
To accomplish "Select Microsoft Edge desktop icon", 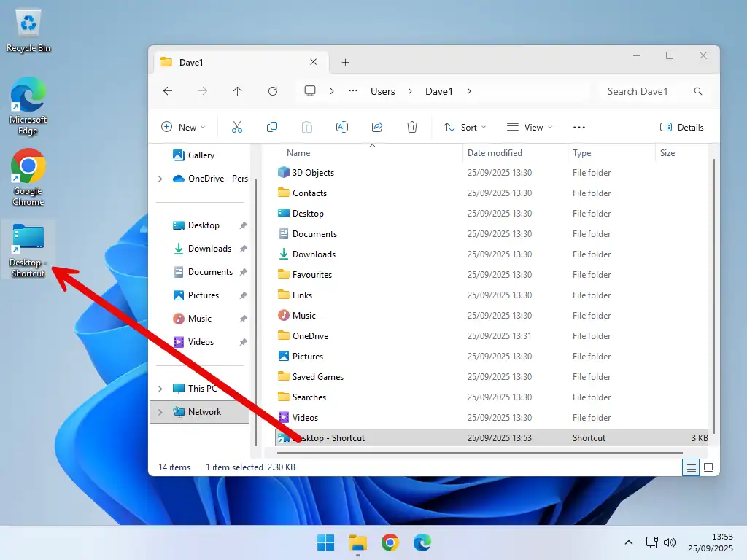I will pyautogui.click(x=28, y=106).
